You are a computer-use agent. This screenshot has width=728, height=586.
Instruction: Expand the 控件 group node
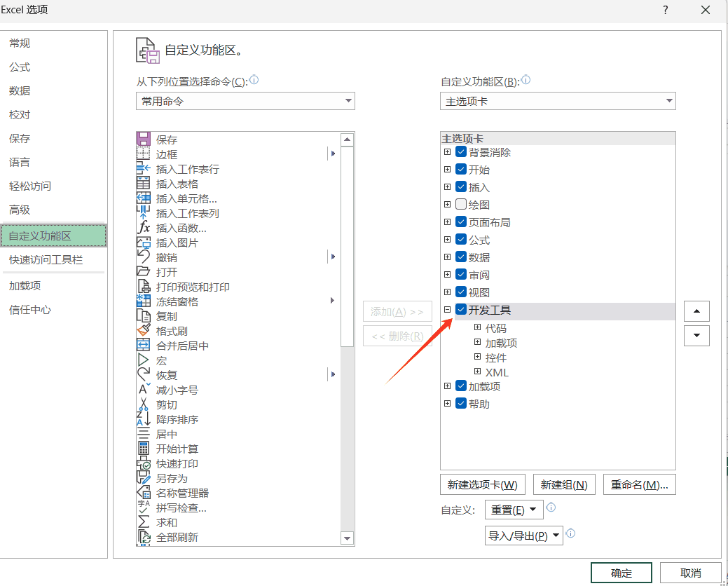tap(477, 357)
